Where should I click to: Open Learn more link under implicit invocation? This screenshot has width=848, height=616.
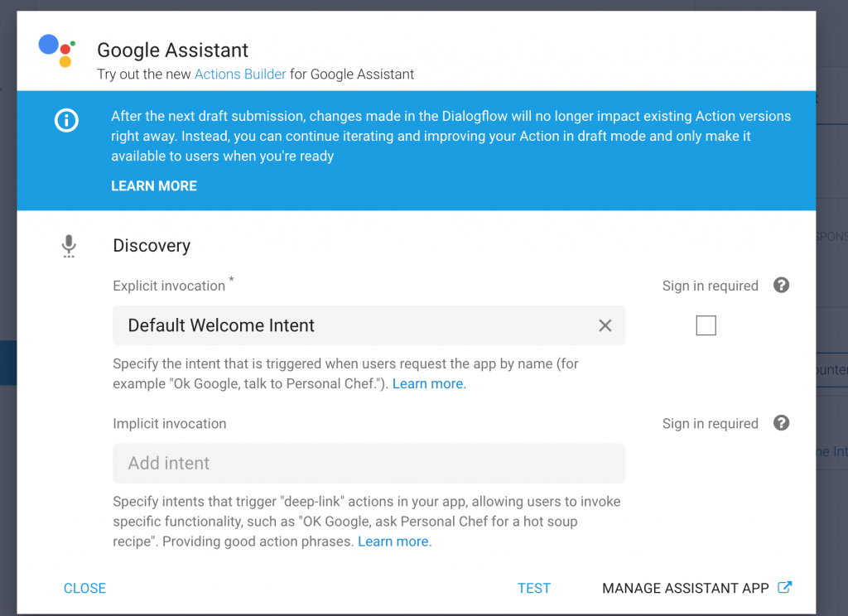click(x=394, y=541)
